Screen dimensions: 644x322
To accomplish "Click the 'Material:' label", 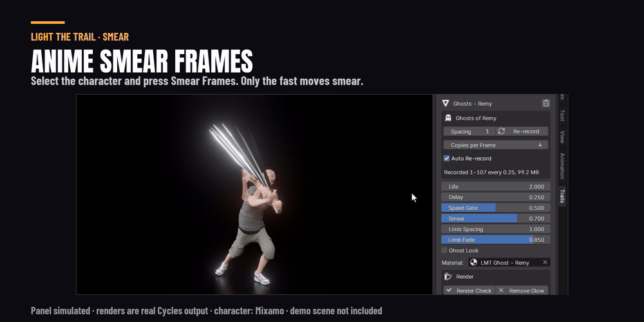I will click(x=453, y=263).
